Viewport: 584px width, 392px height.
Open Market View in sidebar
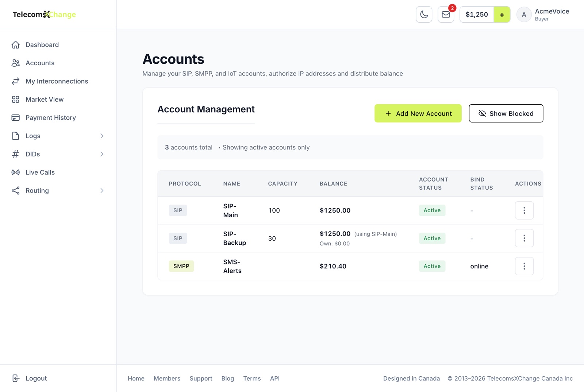tap(45, 100)
